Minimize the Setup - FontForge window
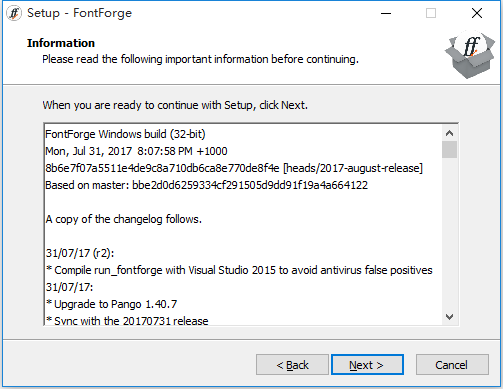 (x=386, y=13)
